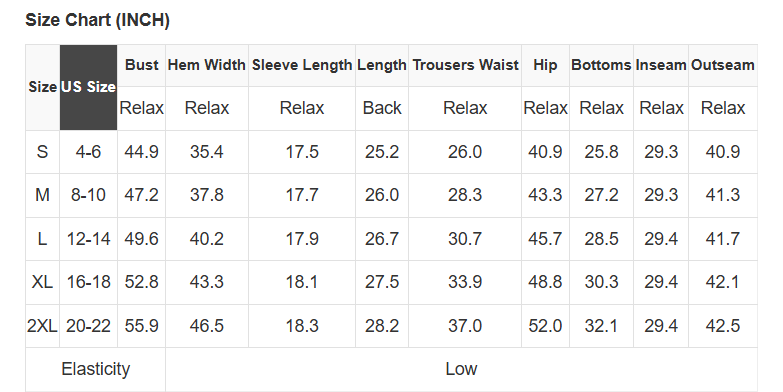The width and height of the screenshot is (783, 392).
Task: Click the Sleeve Length header
Action: [x=302, y=65]
